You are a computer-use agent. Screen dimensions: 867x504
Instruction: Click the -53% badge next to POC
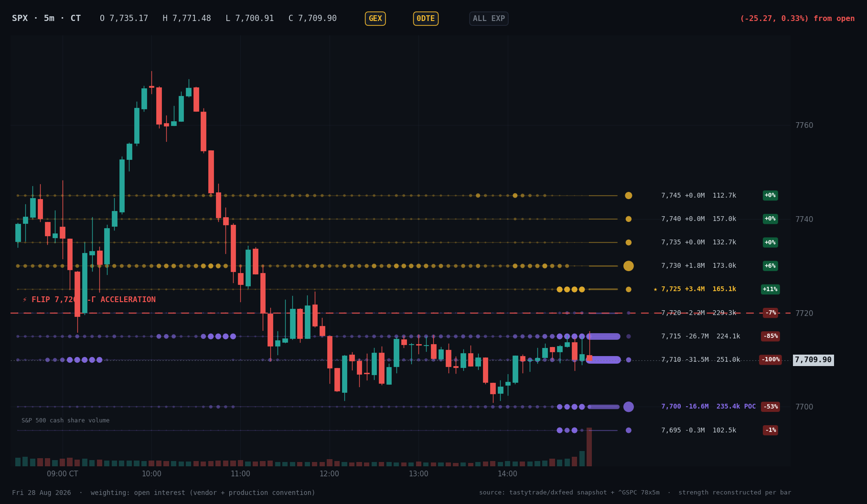coord(770,407)
